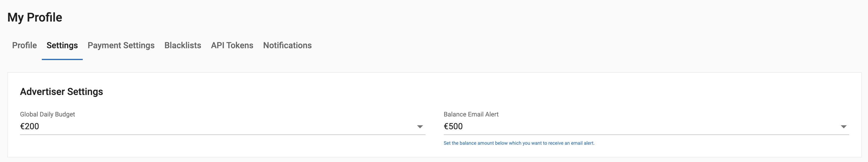Open the Profile tab

pyautogui.click(x=24, y=46)
